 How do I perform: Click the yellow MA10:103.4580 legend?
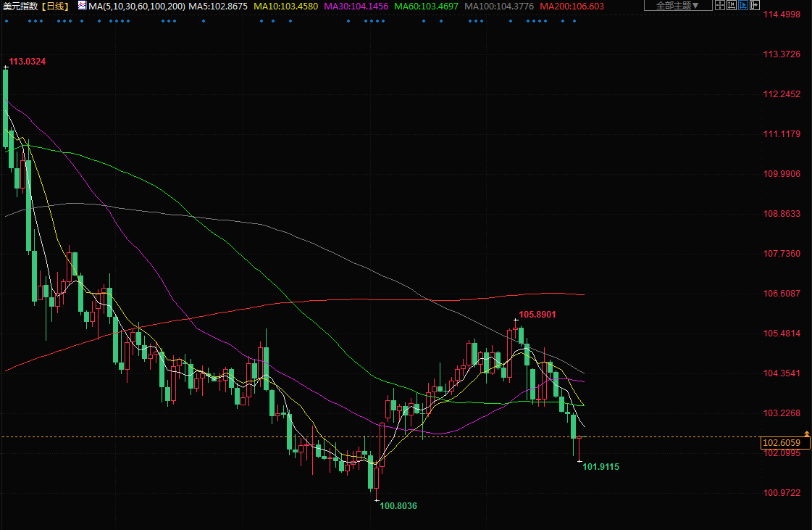(285, 6)
